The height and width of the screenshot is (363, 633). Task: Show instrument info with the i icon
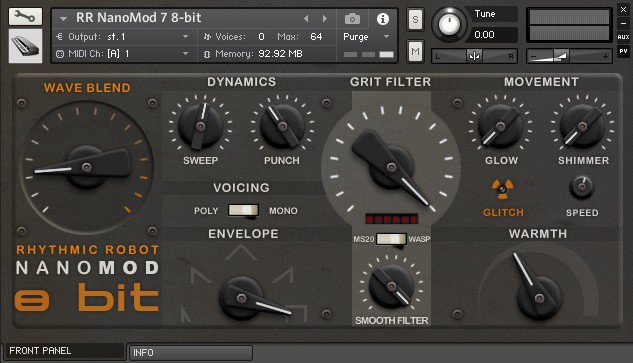point(383,19)
